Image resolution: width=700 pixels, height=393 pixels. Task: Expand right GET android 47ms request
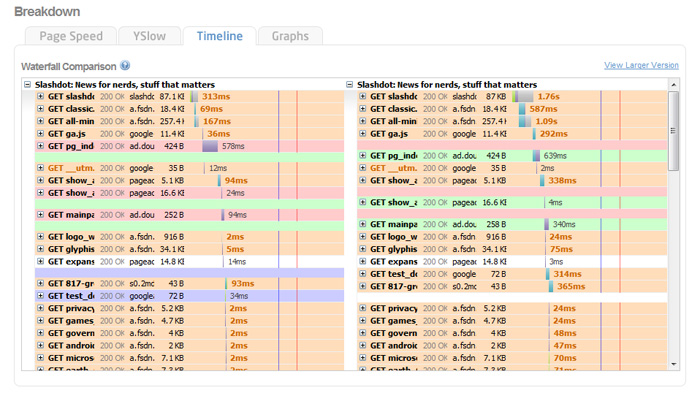pyautogui.click(x=362, y=346)
